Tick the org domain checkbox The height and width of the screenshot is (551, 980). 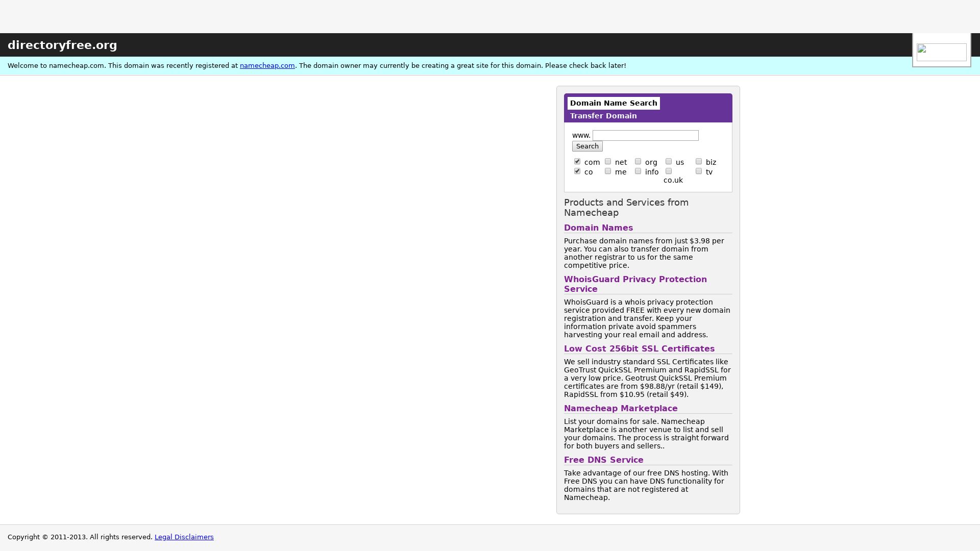click(x=638, y=162)
